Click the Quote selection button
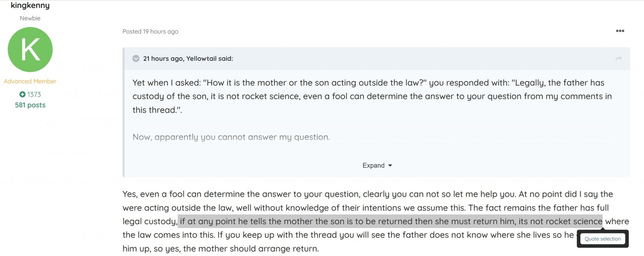The height and width of the screenshot is (256, 644). coord(602,239)
